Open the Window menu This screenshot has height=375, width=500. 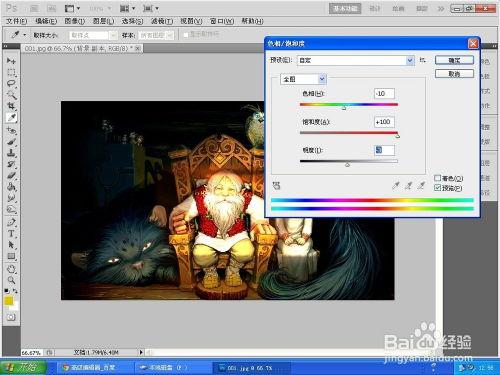coord(222,21)
